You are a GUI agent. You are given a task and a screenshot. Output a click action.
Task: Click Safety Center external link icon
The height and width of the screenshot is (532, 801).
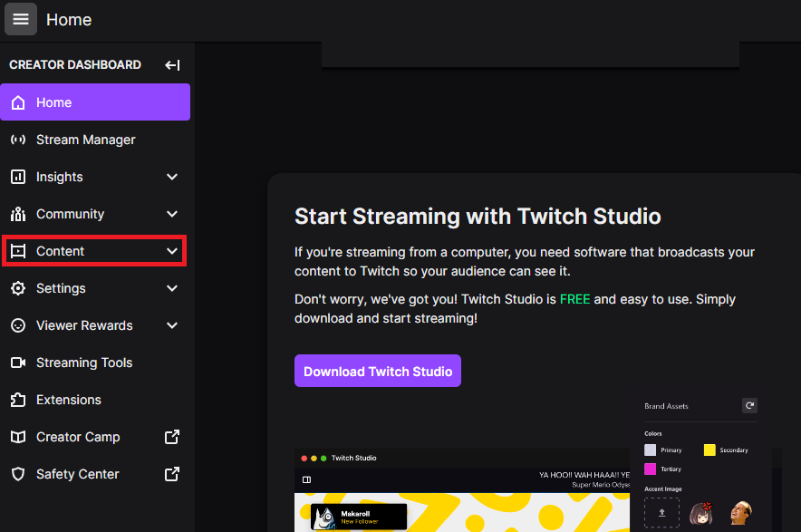[x=172, y=474]
